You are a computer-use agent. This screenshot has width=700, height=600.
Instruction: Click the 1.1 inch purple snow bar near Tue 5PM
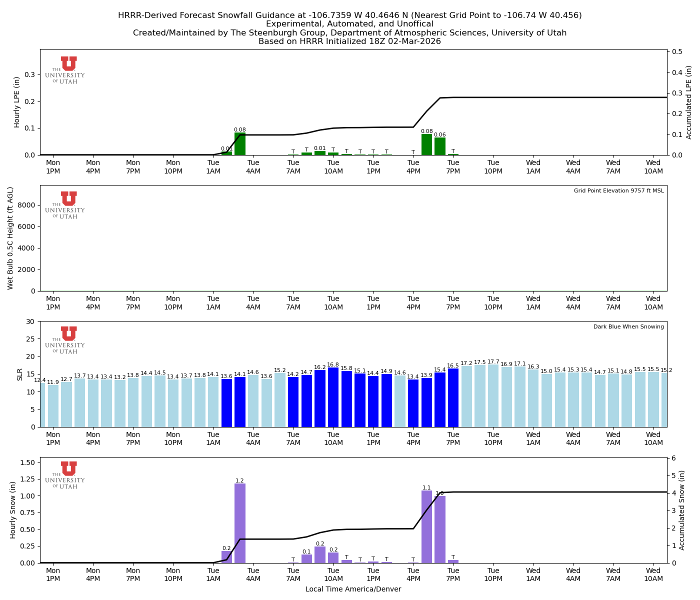pos(426,525)
